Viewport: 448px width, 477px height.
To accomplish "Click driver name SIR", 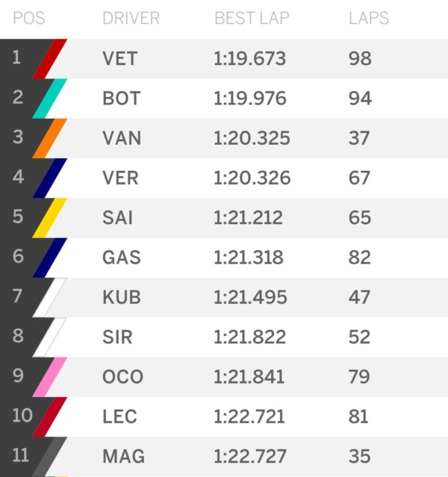I will tap(117, 337).
